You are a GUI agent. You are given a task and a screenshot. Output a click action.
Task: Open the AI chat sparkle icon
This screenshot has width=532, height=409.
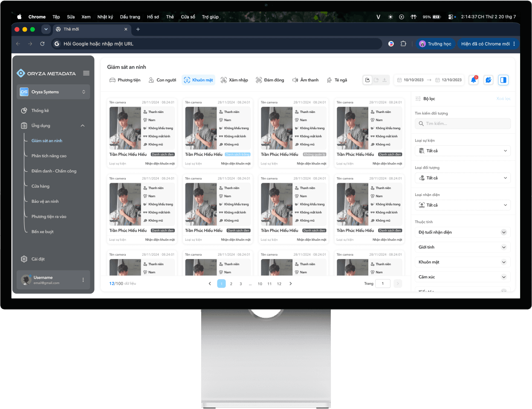pyautogui.click(x=489, y=80)
